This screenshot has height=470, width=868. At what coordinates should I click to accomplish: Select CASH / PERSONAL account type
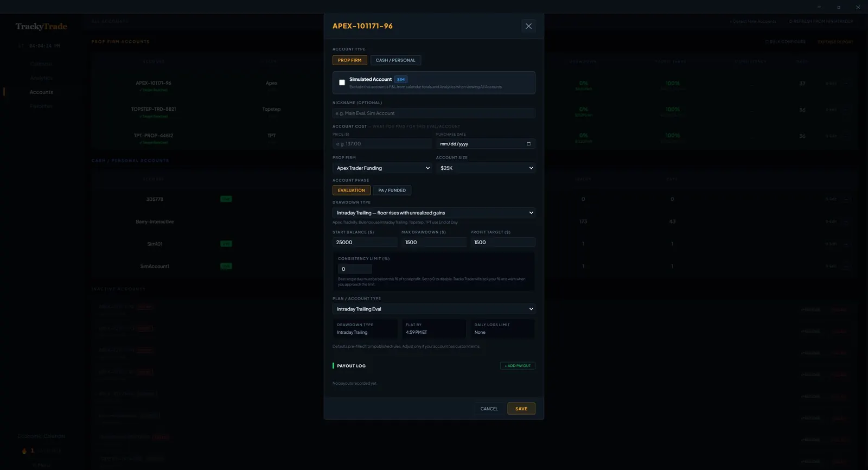click(395, 60)
